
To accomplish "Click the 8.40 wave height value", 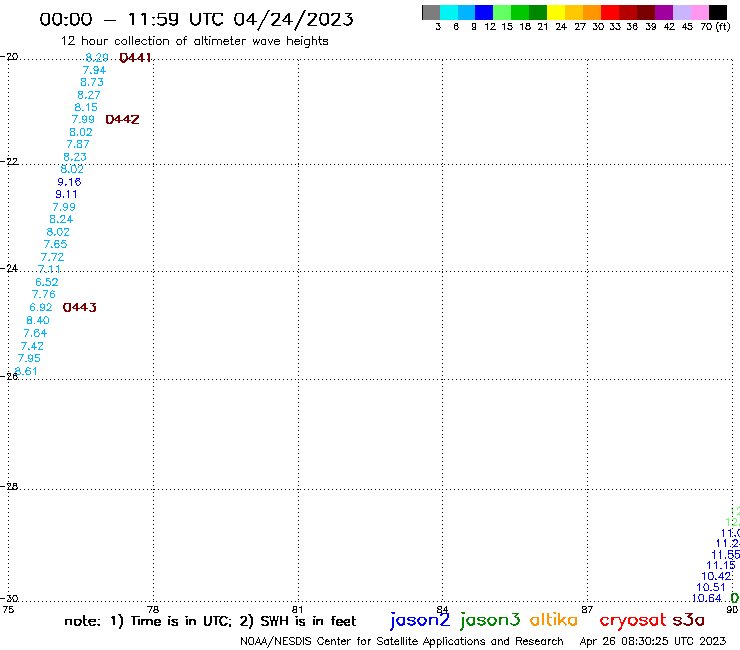I will (x=38, y=320).
